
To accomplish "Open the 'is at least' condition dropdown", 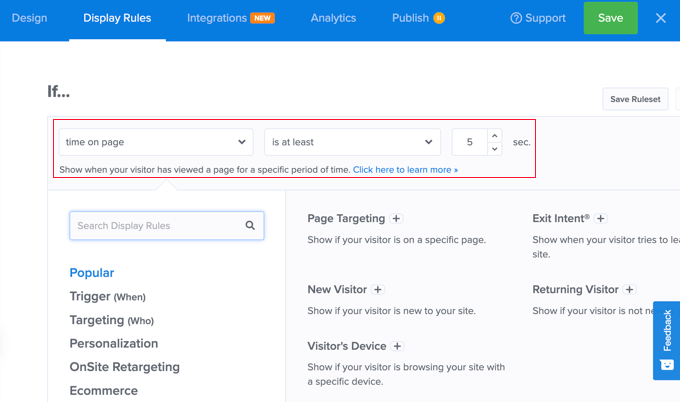I will point(353,142).
